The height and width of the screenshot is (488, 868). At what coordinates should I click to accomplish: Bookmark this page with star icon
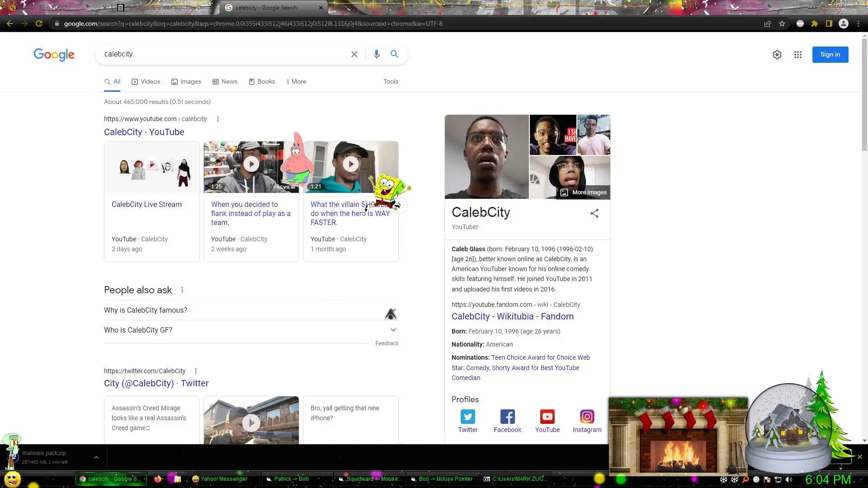(782, 23)
